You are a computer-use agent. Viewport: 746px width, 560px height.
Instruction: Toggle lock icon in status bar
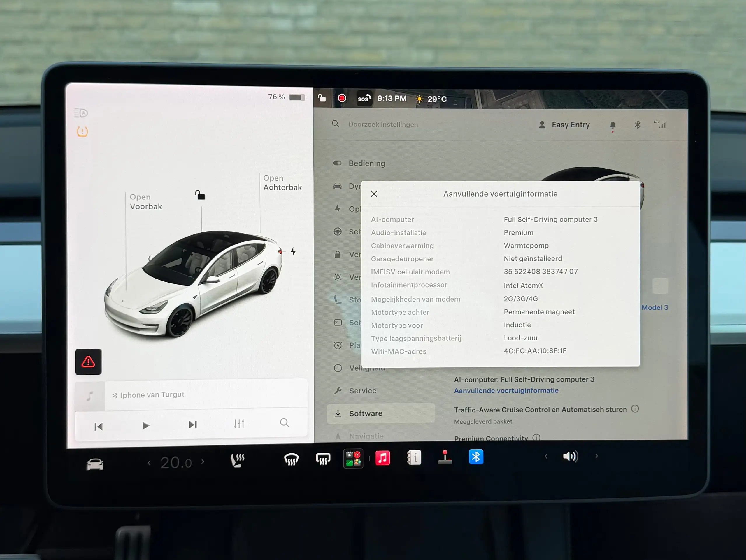(x=322, y=98)
